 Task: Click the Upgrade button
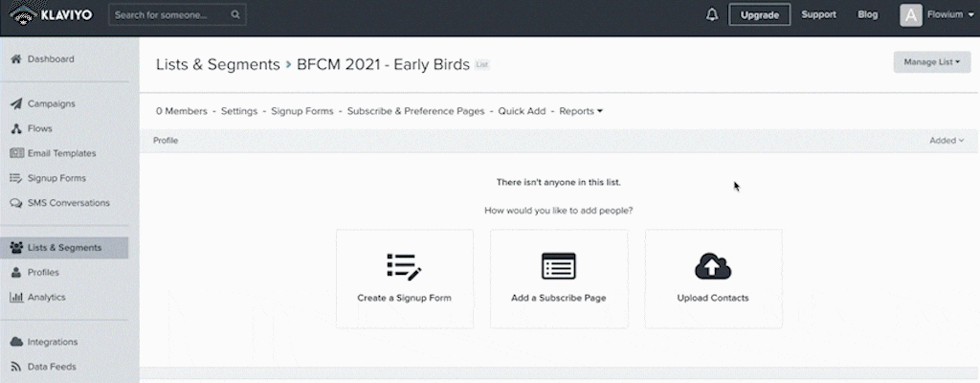tap(759, 14)
